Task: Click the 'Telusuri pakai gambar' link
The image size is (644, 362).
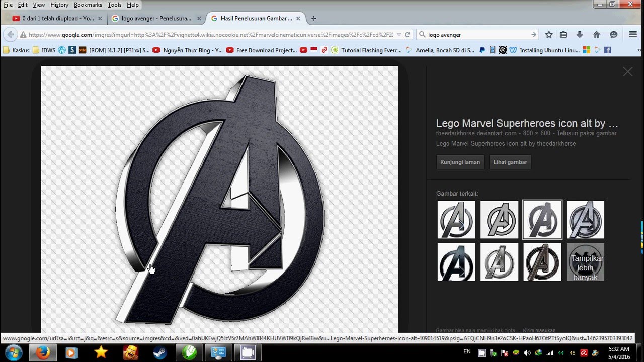Action: [x=586, y=133]
